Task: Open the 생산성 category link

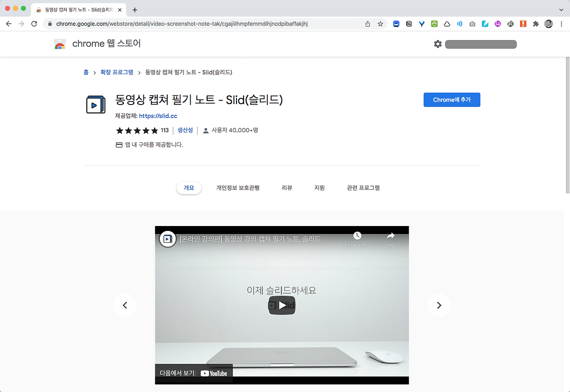Action: tap(185, 130)
